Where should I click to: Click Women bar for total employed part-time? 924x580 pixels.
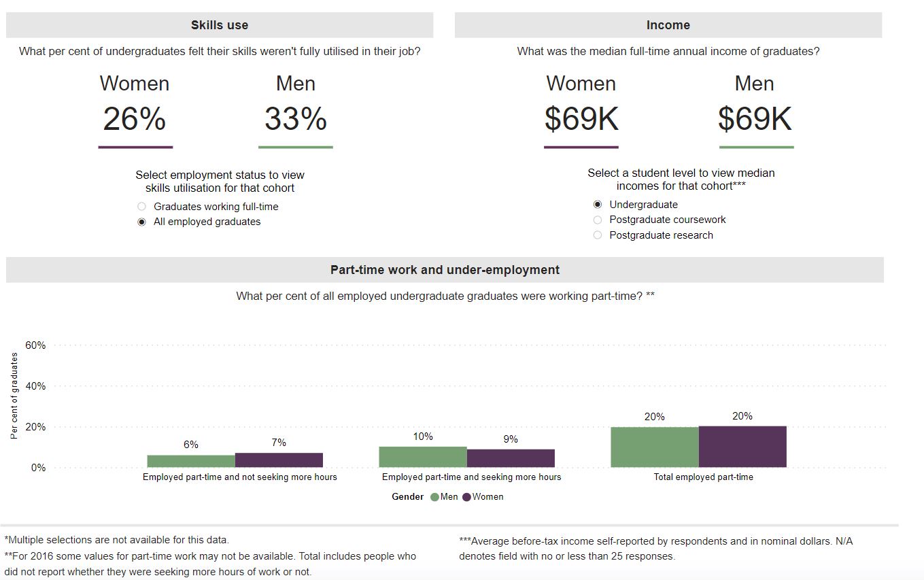742,447
